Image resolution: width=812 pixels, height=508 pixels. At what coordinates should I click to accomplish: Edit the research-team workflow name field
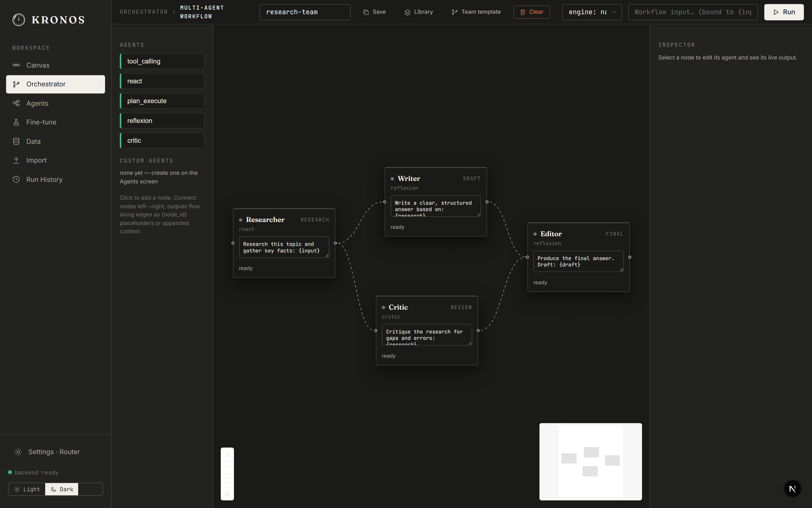(305, 12)
